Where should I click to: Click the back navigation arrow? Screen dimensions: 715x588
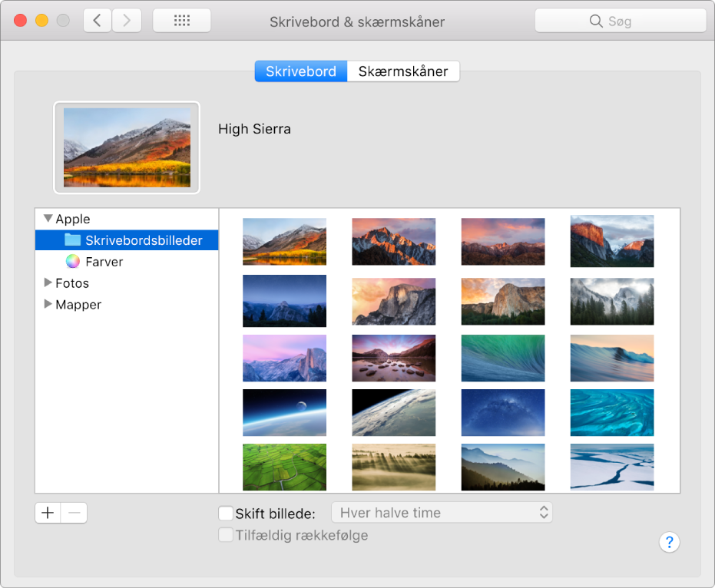[x=97, y=20]
